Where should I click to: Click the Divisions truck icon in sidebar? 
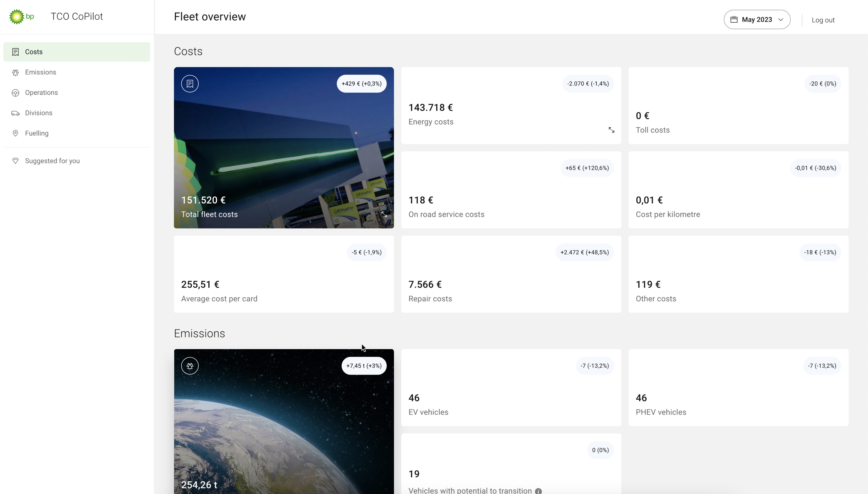(x=15, y=113)
